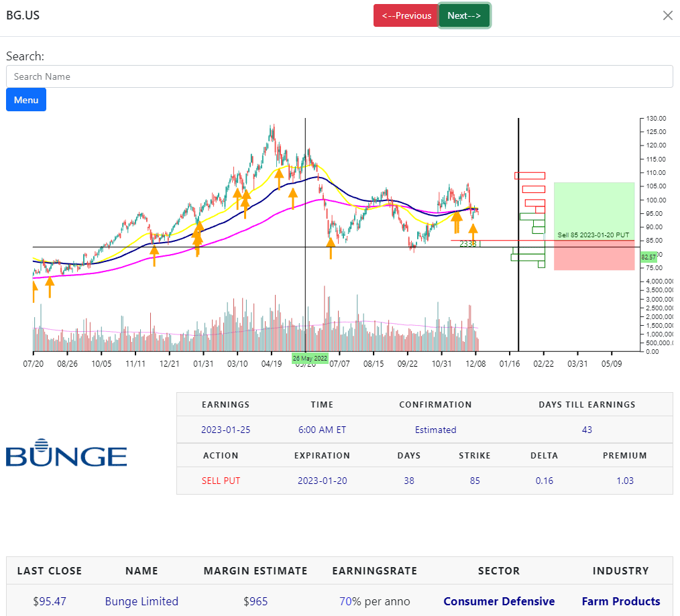Click the Previous navigation button
Image resolution: width=680 pixels, height=616 pixels.
pos(406,15)
